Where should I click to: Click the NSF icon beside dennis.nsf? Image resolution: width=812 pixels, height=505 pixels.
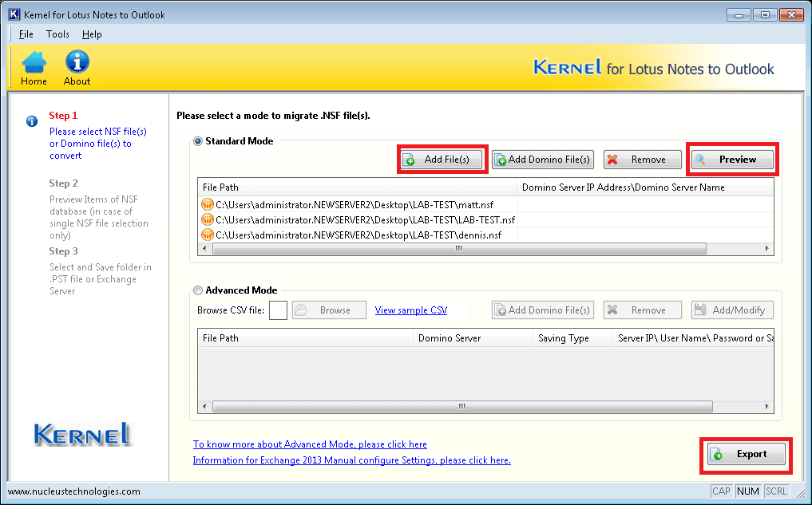pos(207,235)
